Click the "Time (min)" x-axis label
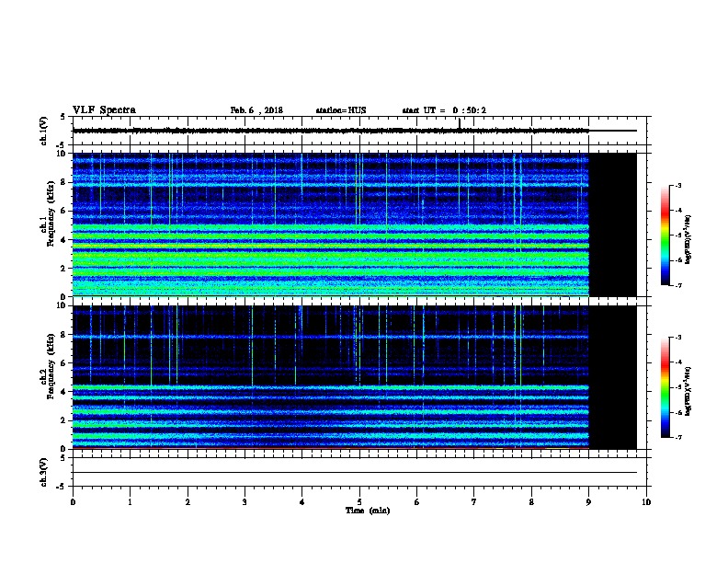 click(x=368, y=511)
